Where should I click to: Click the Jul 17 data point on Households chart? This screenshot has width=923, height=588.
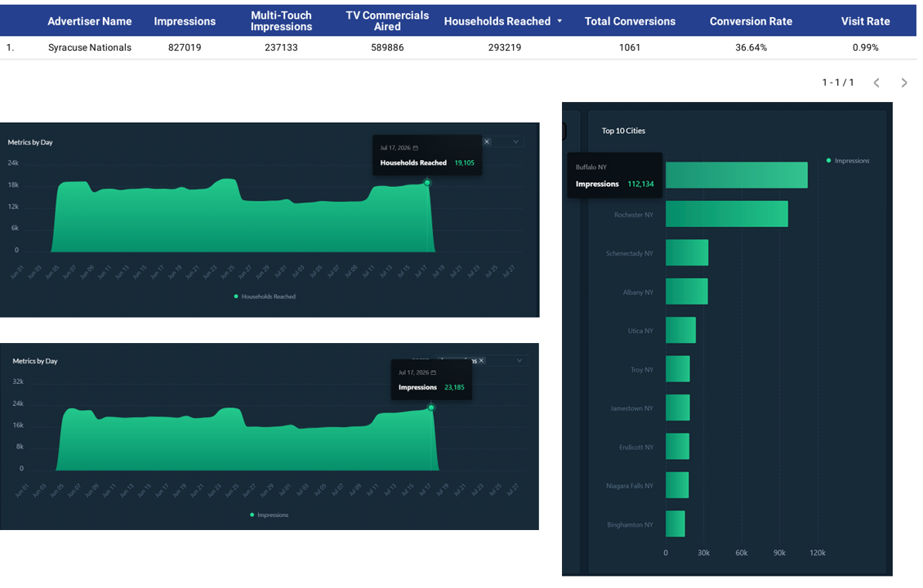coord(427,183)
